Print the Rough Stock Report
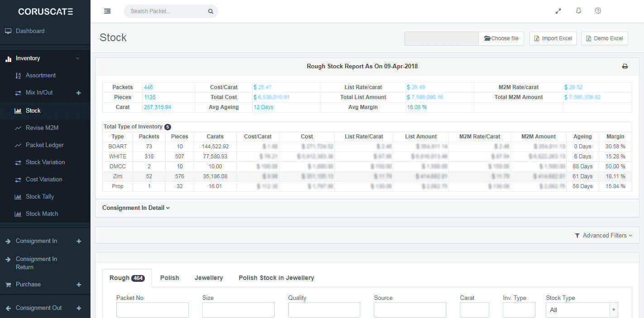Viewport: 644px width, 318px height. [625, 66]
